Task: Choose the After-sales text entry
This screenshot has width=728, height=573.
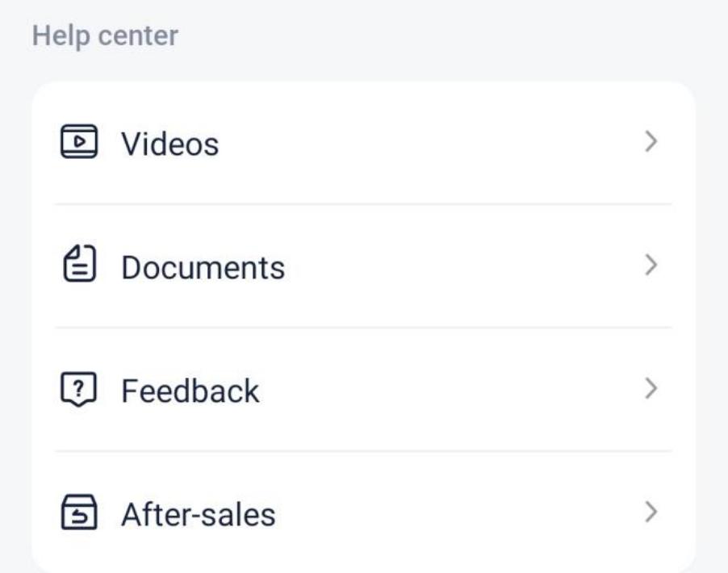Action: [199, 515]
